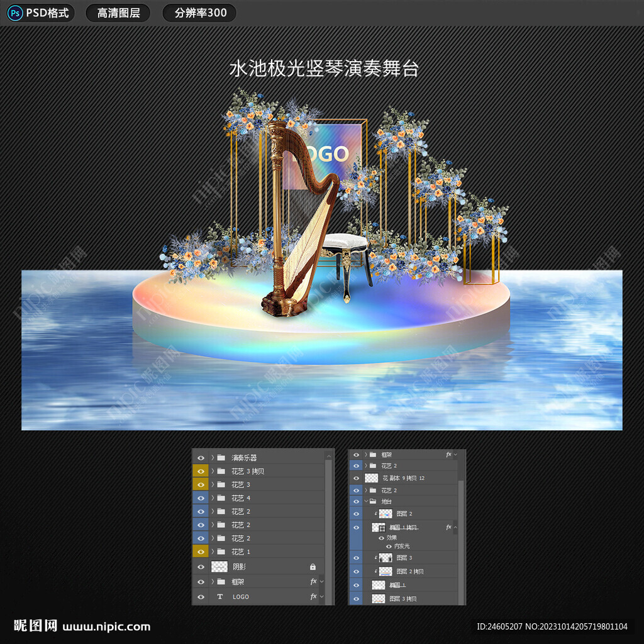Click the folder icon of 演奏乐器 group
Viewport: 644px width, 644px height.
coord(221,458)
